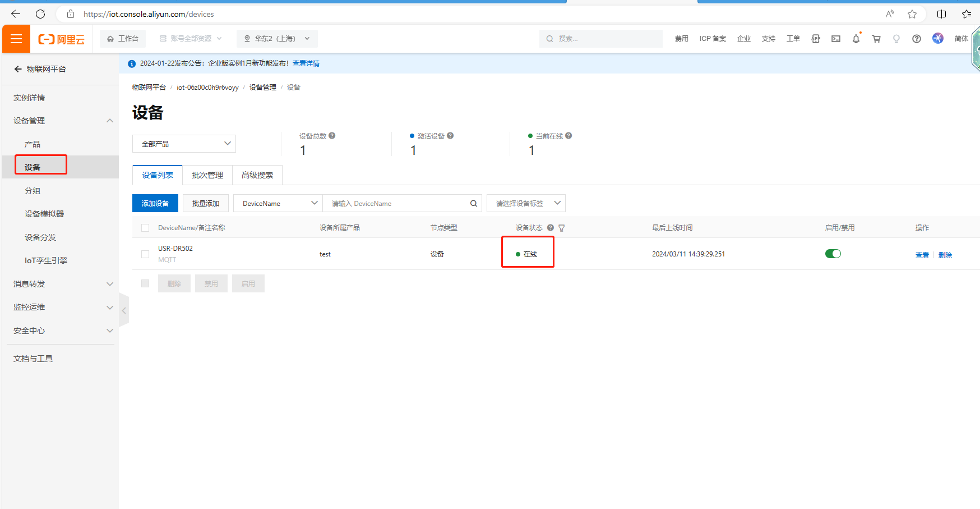
Task: Toggle the enable switch for USR-DR502
Action: coord(833,254)
